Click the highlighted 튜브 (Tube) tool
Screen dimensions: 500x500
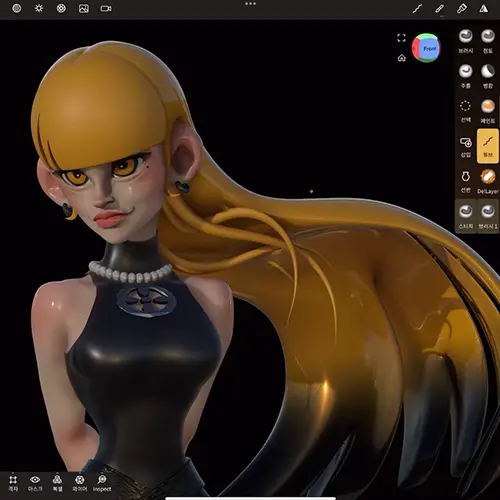[x=488, y=146]
